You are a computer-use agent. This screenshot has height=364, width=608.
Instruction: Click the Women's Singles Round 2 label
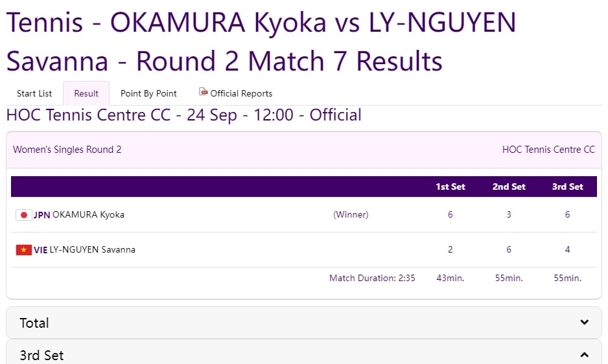pyautogui.click(x=67, y=150)
